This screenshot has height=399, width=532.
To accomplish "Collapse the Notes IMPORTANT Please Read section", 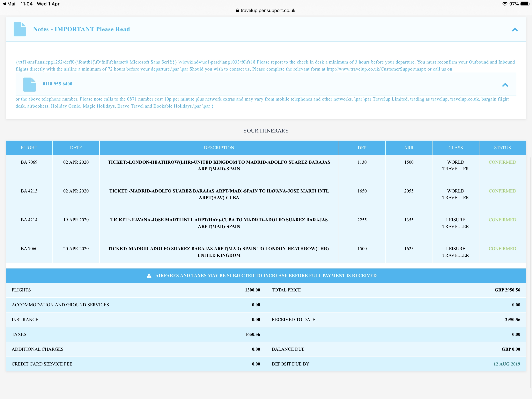I will pyautogui.click(x=514, y=30).
